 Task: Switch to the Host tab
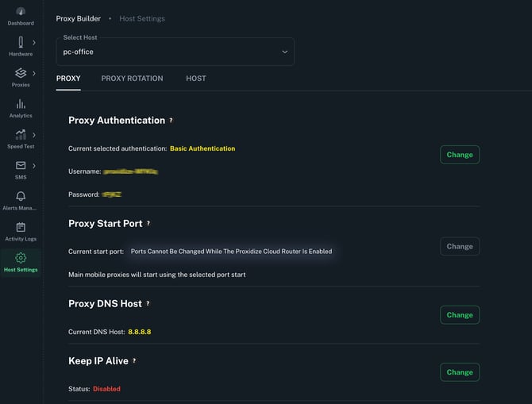195,79
